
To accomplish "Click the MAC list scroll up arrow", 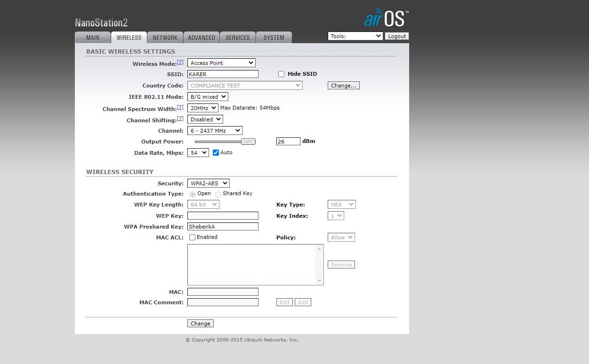I will click(x=320, y=249).
